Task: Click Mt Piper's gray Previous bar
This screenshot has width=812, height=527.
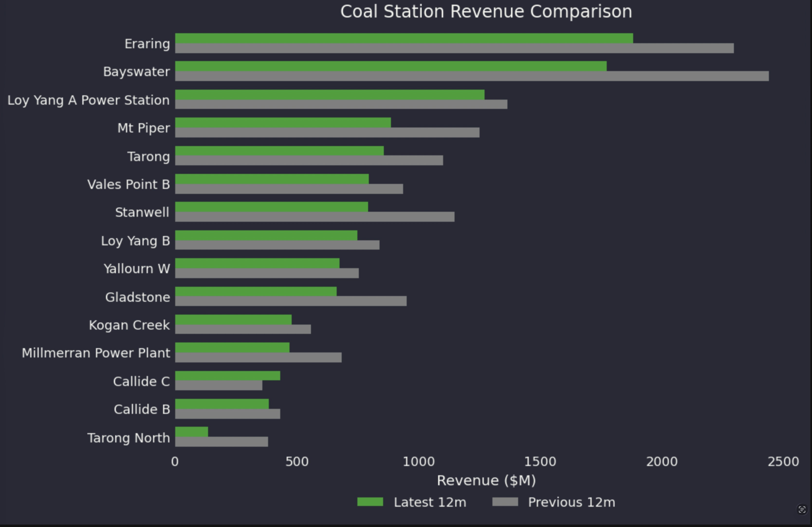Action: coord(327,133)
